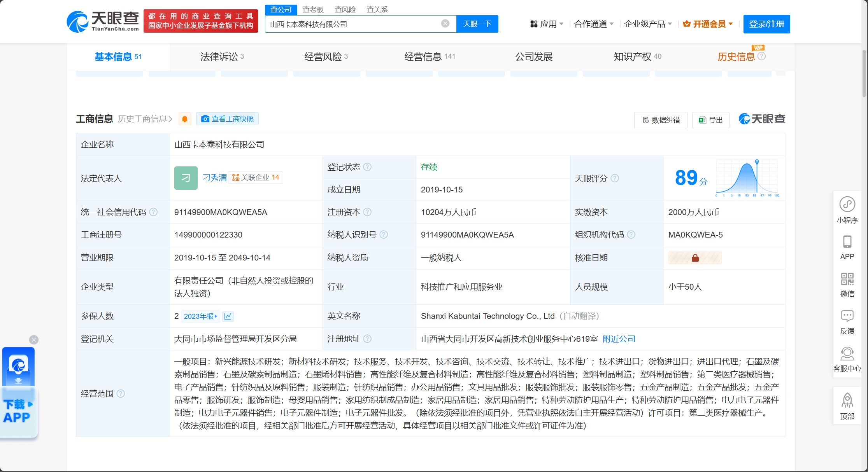Image resolution: width=868 pixels, height=472 pixels.
Task: Click help icon beside 注册地址
Action: click(x=367, y=339)
